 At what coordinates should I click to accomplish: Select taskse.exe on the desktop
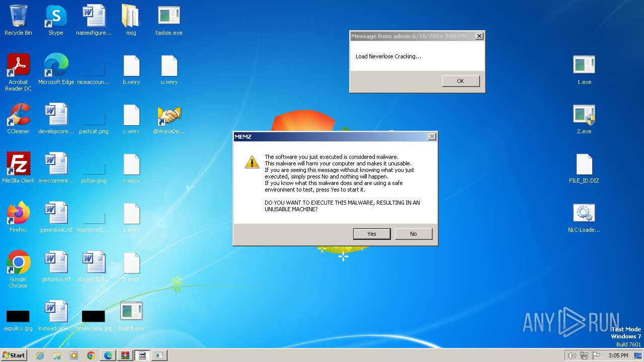coord(169,21)
